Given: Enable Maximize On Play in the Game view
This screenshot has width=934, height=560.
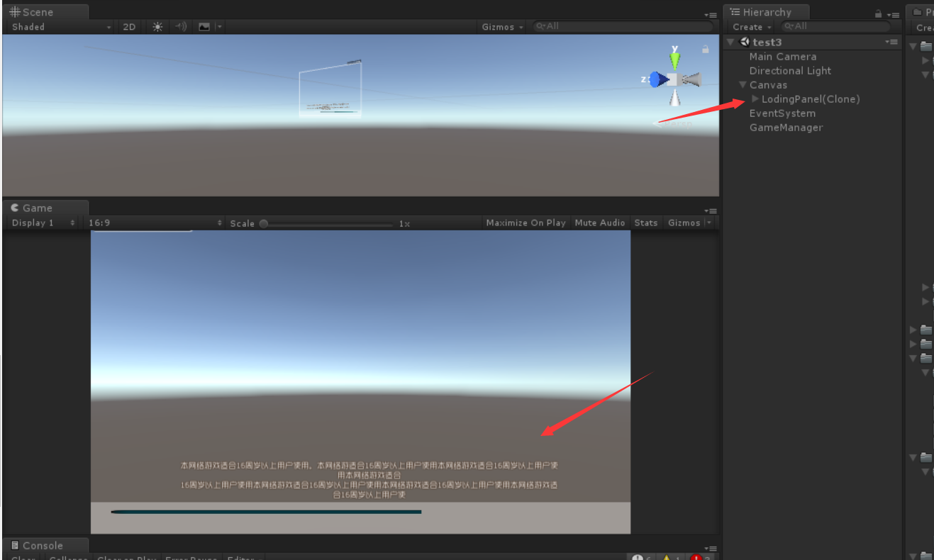Looking at the screenshot, I should pyautogui.click(x=526, y=222).
